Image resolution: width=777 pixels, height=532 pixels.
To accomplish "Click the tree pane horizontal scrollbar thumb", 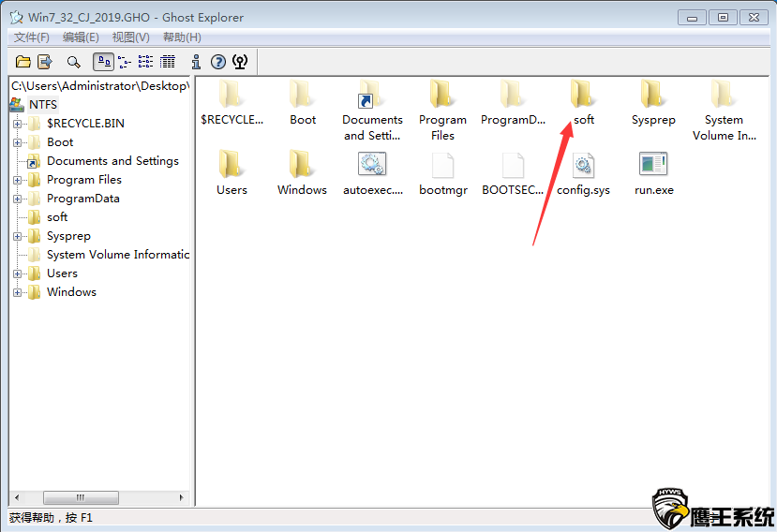I will point(81,497).
